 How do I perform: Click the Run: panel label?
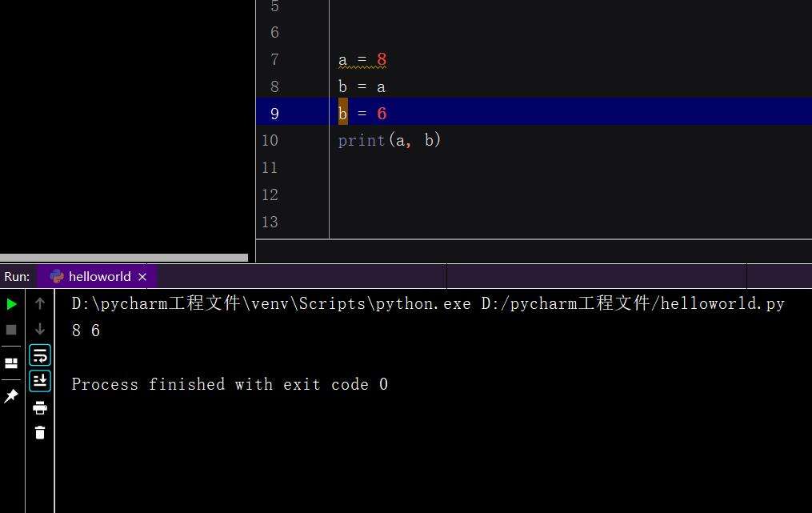point(16,276)
